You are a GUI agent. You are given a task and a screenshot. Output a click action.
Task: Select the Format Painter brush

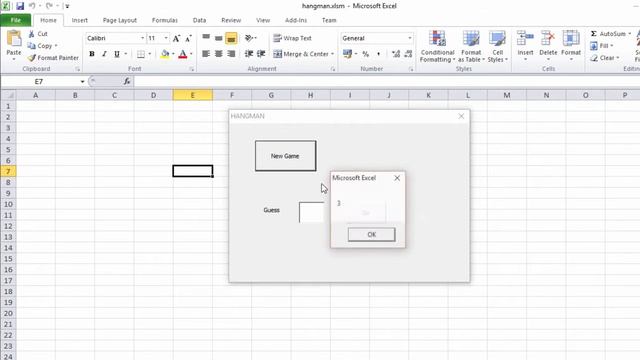click(x=32, y=58)
